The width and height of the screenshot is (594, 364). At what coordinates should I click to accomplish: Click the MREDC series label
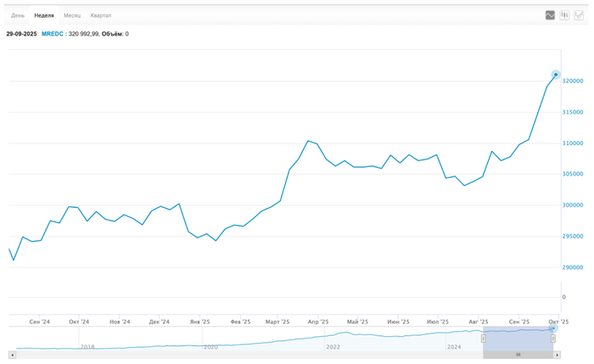point(52,34)
